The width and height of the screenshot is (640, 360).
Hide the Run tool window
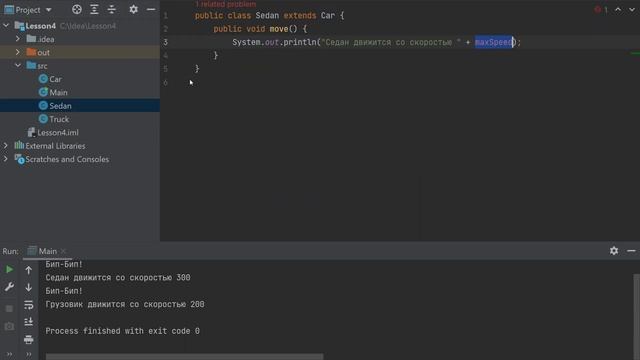631,251
